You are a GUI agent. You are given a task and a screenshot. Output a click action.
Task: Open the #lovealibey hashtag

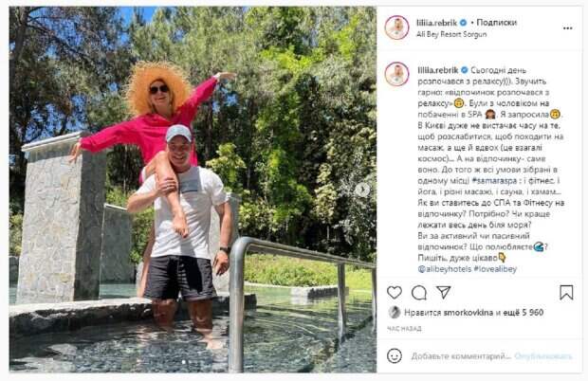click(495, 269)
